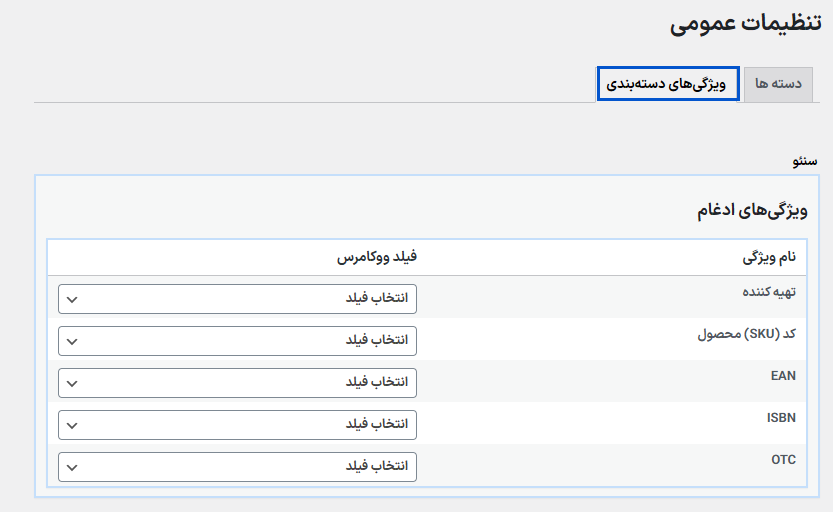Open the field dropdown for کد (SKU) محصول
833x512 pixels.
click(237, 340)
